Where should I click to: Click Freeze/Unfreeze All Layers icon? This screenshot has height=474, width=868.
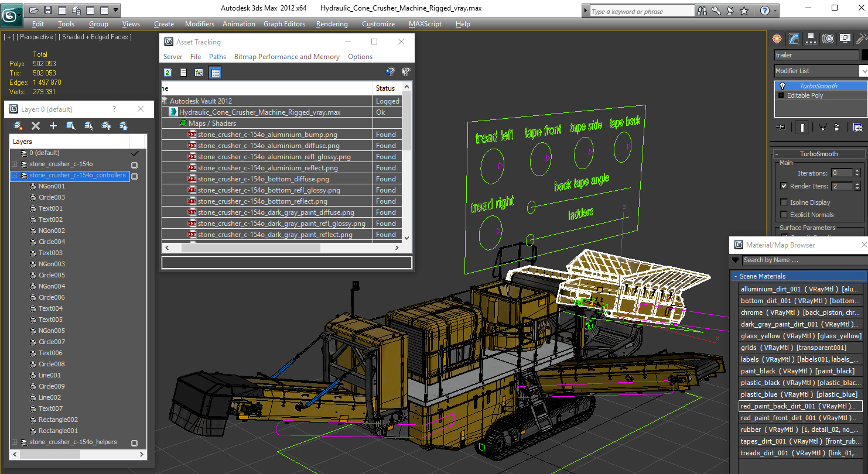pos(124,126)
